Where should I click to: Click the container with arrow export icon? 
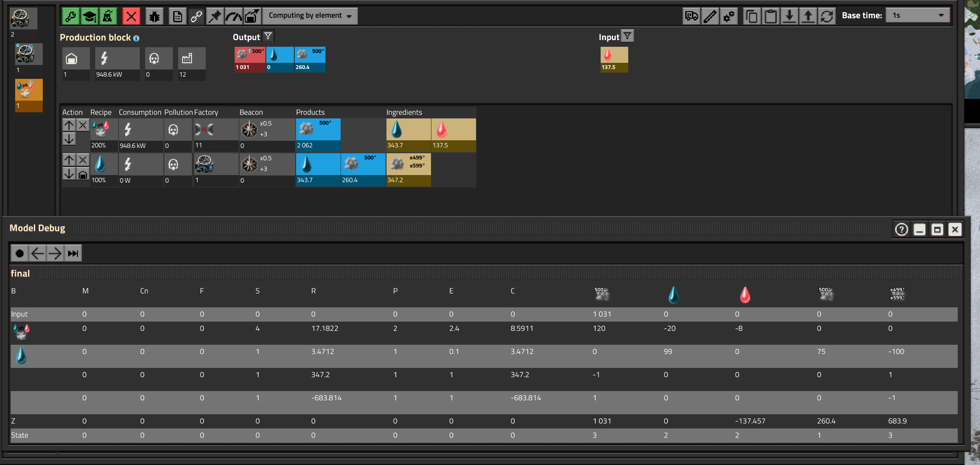tap(252, 16)
